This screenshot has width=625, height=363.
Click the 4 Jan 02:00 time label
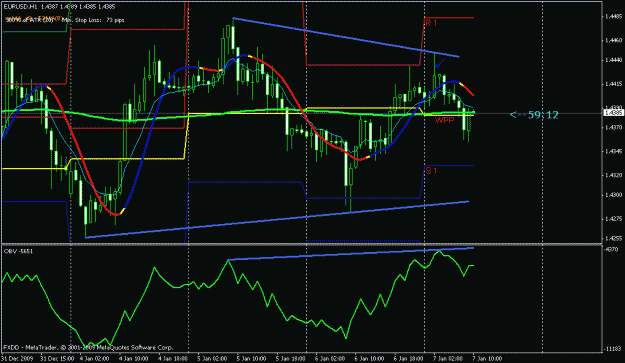coord(94,358)
